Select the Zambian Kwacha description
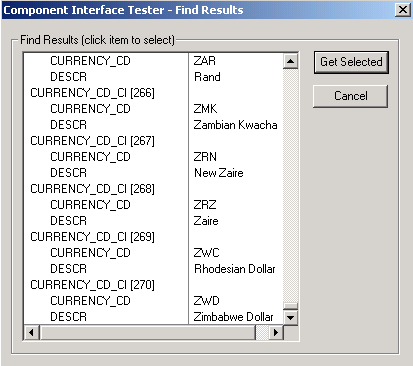413x366 pixels. pyautogui.click(x=235, y=125)
